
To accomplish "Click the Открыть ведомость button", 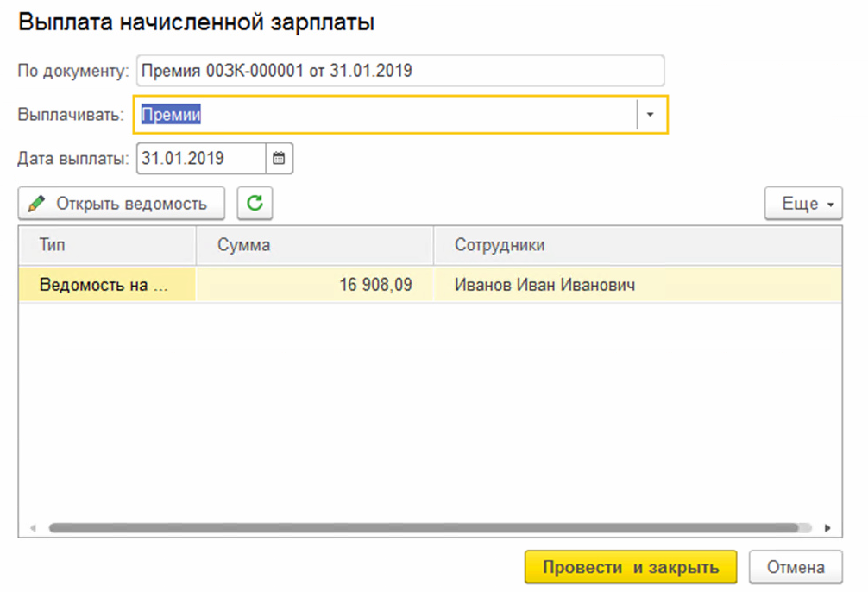I will tap(121, 204).
